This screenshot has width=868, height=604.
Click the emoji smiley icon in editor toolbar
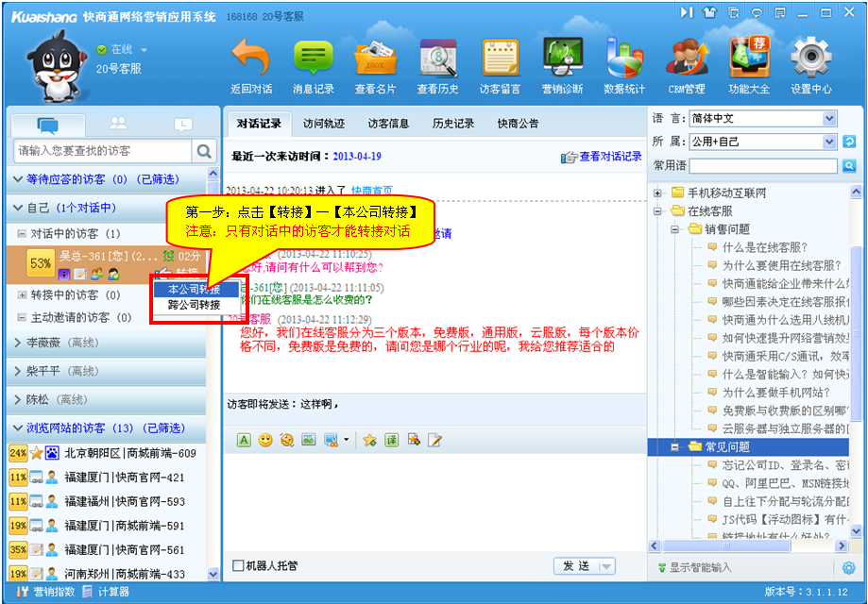click(x=265, y=440)
